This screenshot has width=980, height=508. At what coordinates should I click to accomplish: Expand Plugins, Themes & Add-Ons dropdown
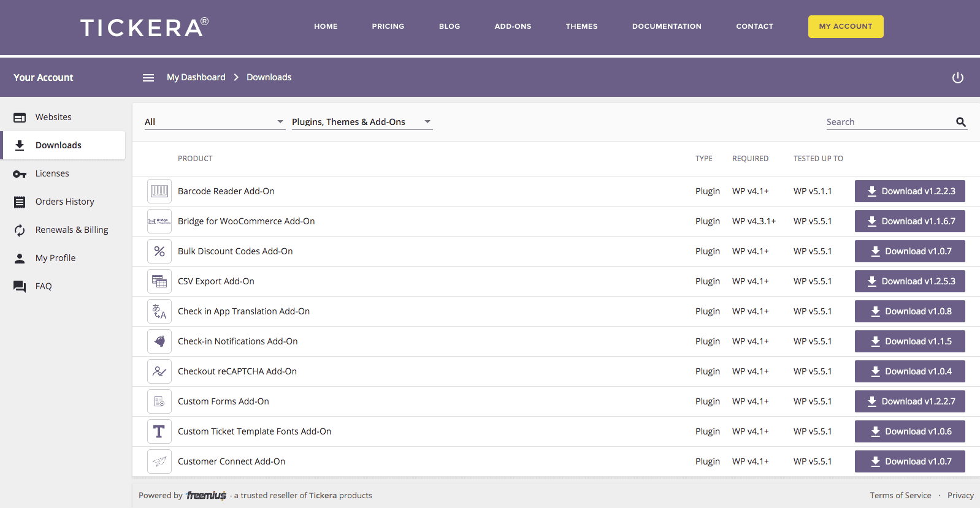point(362,122)
